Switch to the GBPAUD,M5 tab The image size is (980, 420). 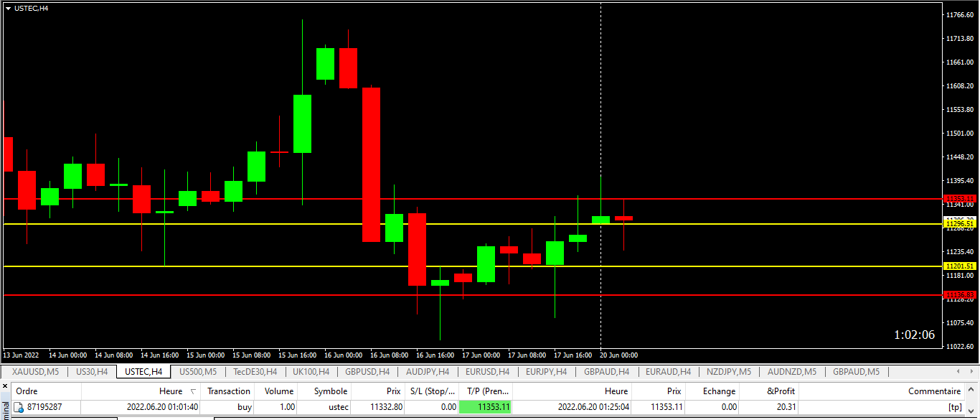856,372
